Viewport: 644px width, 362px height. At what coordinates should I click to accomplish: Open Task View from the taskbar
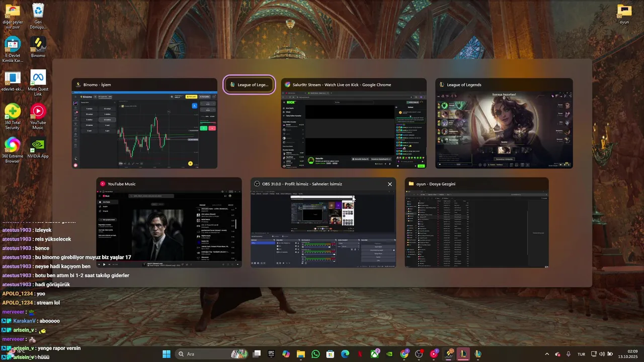point(257,354)
